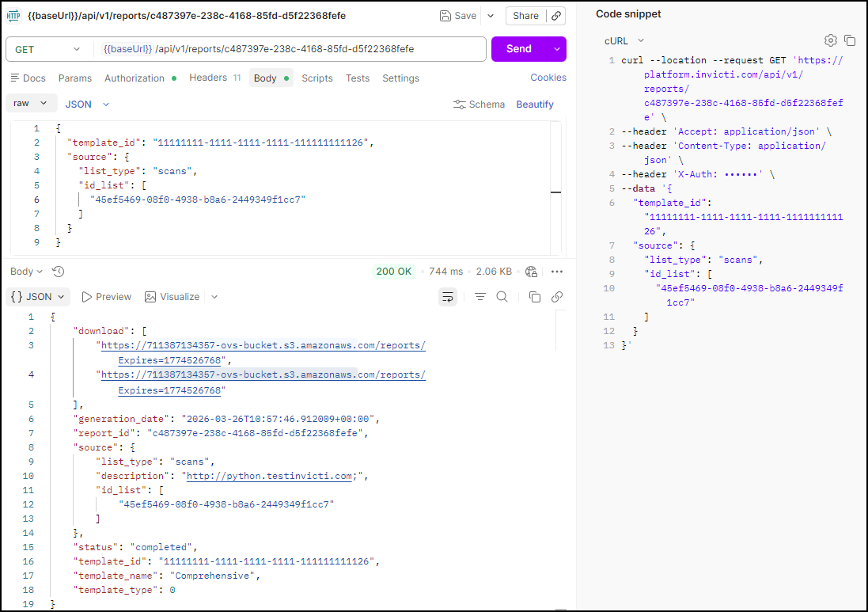The height and width of the screenshot is (612, 868).
Task: Copy the response body to clipboard
Action: (x=535, y=297)
